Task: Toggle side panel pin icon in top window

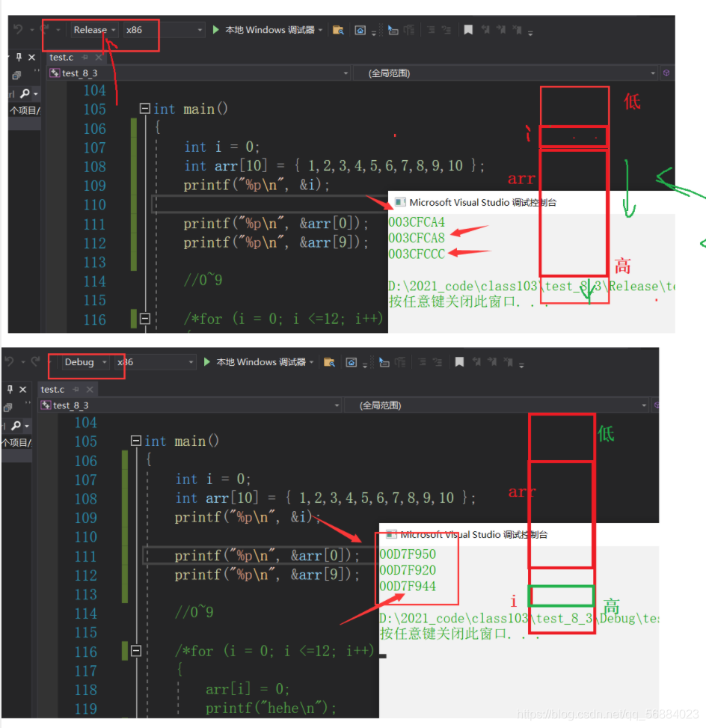Action: 19,57
